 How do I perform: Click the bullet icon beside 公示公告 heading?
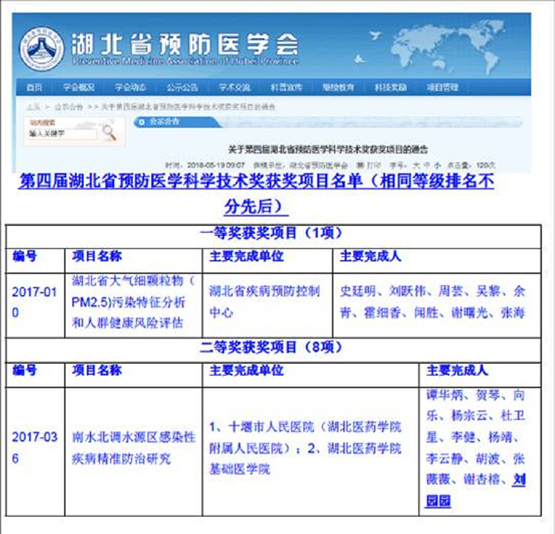[x=142, y=122]
